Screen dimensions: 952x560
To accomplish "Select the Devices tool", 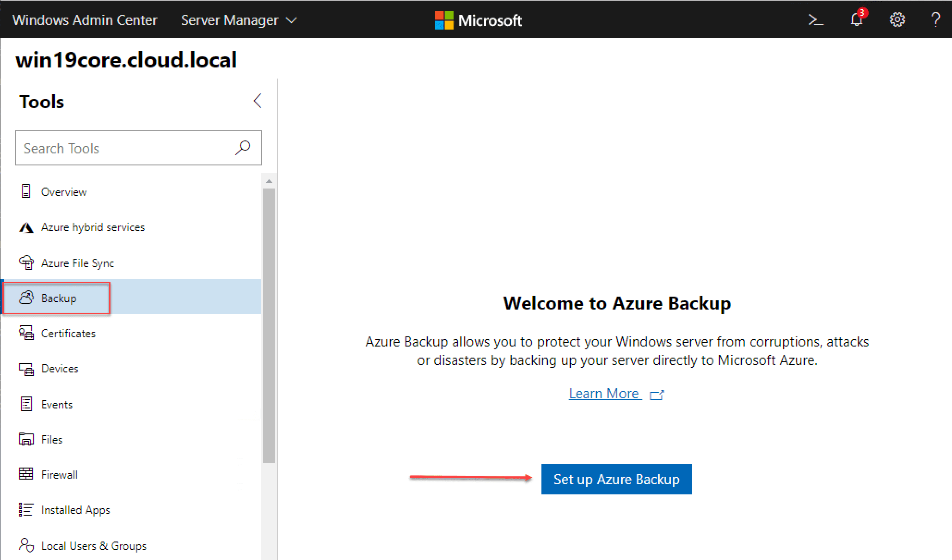I will [x=60, y=368].
